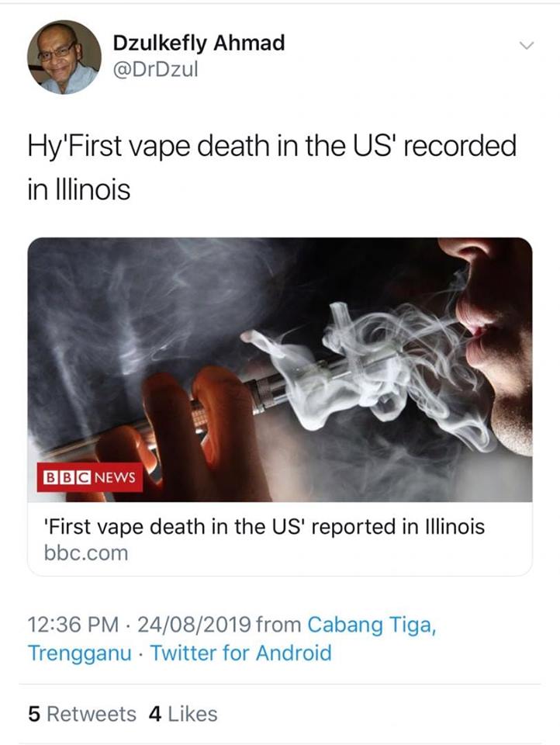
Task: Open the @DrDzul handle
Action: tap(155, 70)
